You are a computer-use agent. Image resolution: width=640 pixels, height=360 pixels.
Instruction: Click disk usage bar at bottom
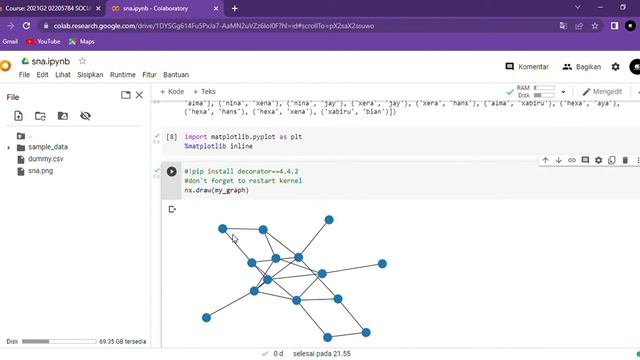(x=59, y=341)
